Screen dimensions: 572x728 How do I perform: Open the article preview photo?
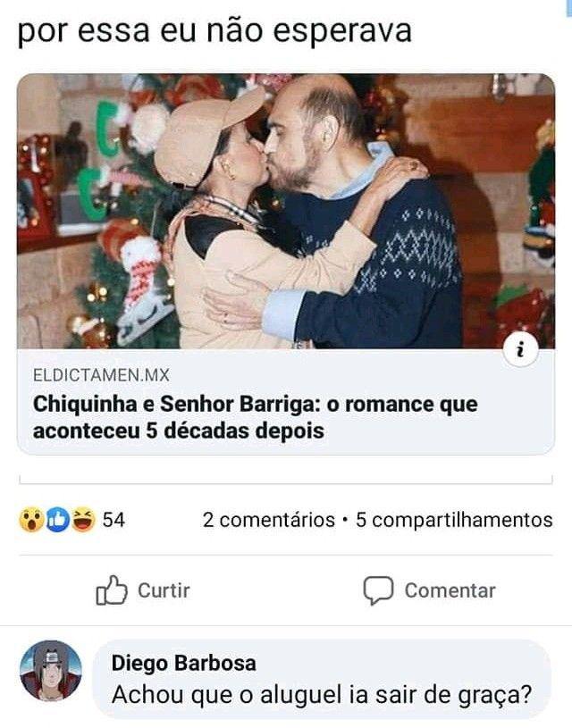[x=286, y=211]
